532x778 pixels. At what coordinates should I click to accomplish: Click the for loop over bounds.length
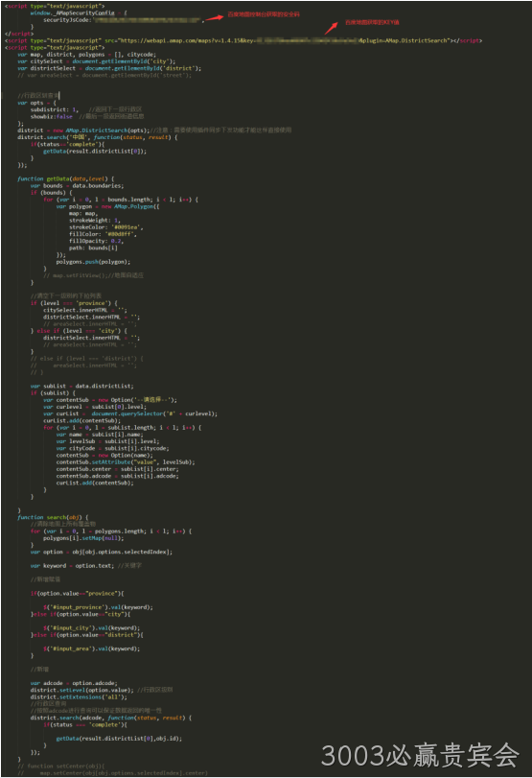(x=121, y=200)
